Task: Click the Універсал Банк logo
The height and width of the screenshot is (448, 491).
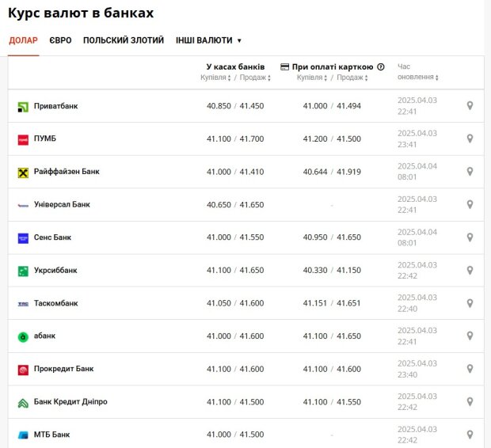Action: (x=23, y=206)
